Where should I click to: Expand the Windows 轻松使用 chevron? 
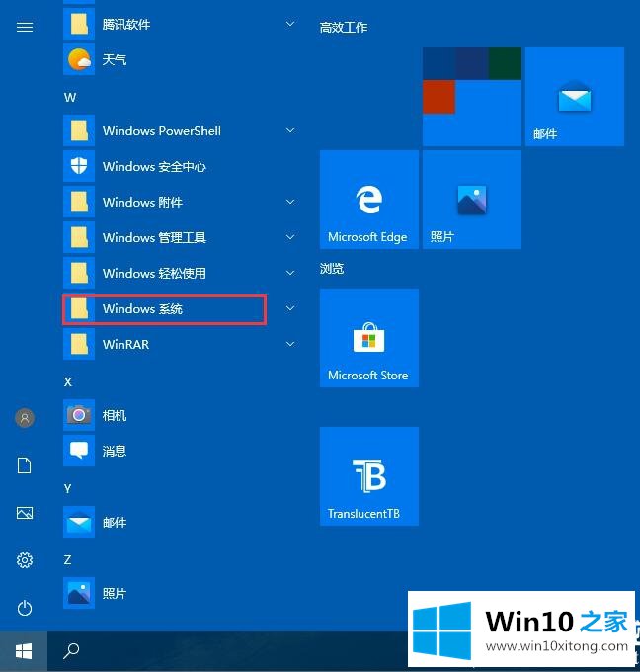290,273
